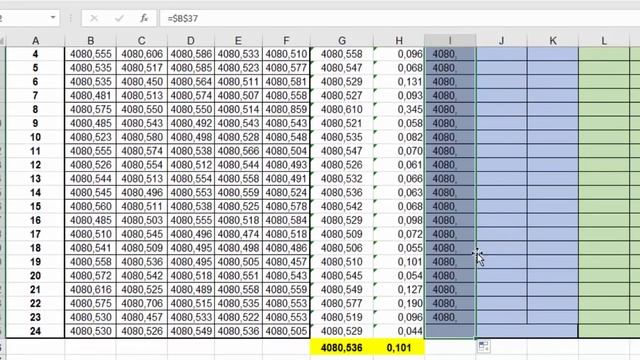Select column K header
Screen dimensions: 640x360
(553, 40)
